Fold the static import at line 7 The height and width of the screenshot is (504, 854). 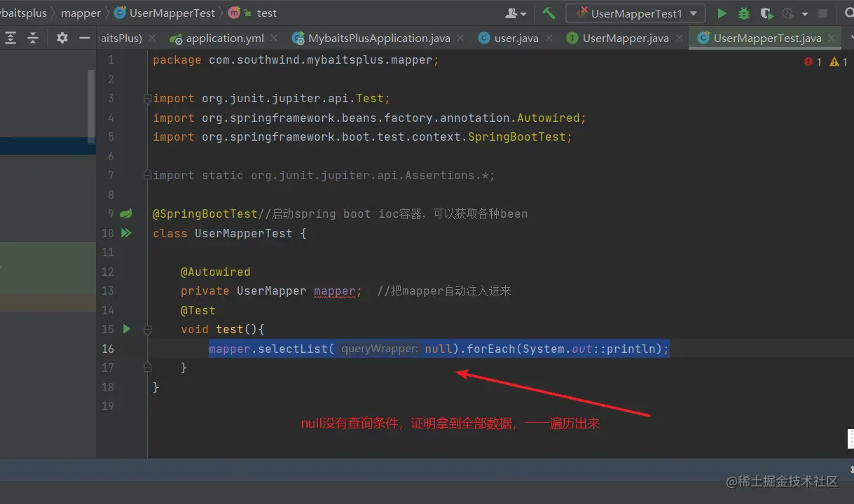(x=148, y=176)
